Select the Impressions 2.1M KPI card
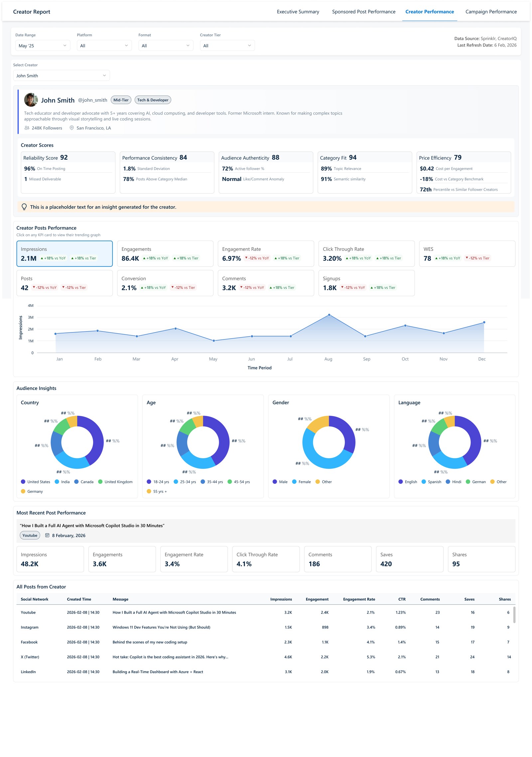 pos(65,254)
